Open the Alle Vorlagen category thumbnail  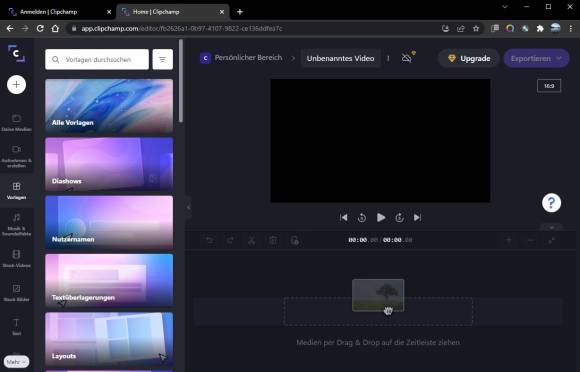click(x=109, y=105)
